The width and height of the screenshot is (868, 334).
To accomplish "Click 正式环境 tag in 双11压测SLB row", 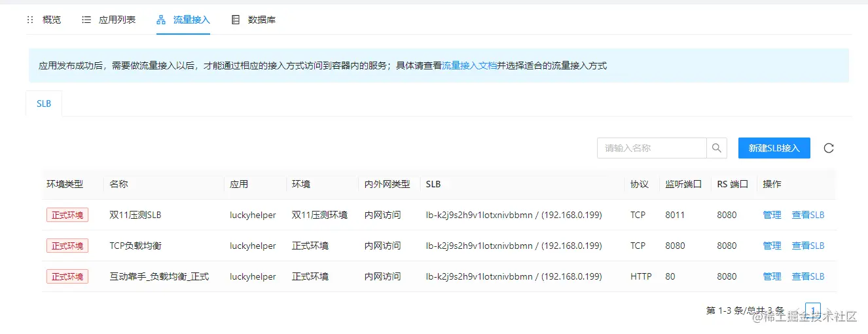I will coord(67,215).
